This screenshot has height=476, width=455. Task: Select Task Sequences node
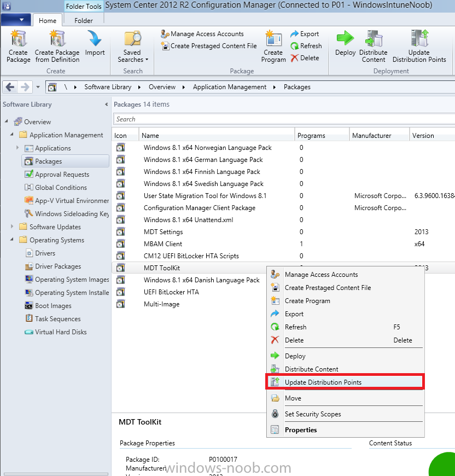click(53, 318)
